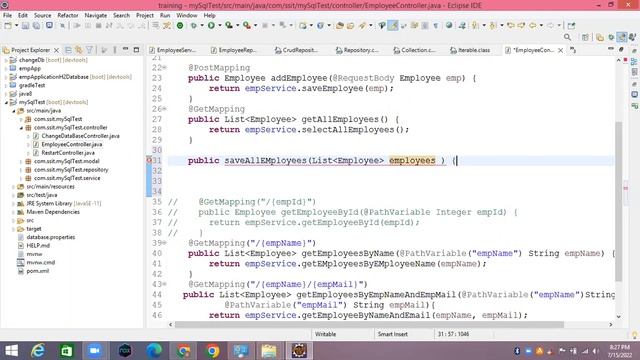Close the EmployeeCon... editor tab
Image resolution: width=640 pixels, height=360 pixels.
coord(561,50)
